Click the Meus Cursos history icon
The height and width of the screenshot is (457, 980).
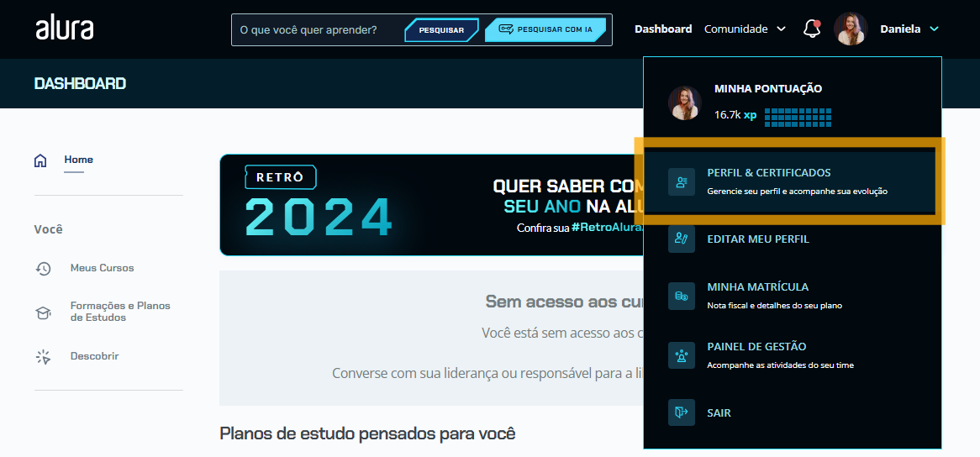coord(43,269)
